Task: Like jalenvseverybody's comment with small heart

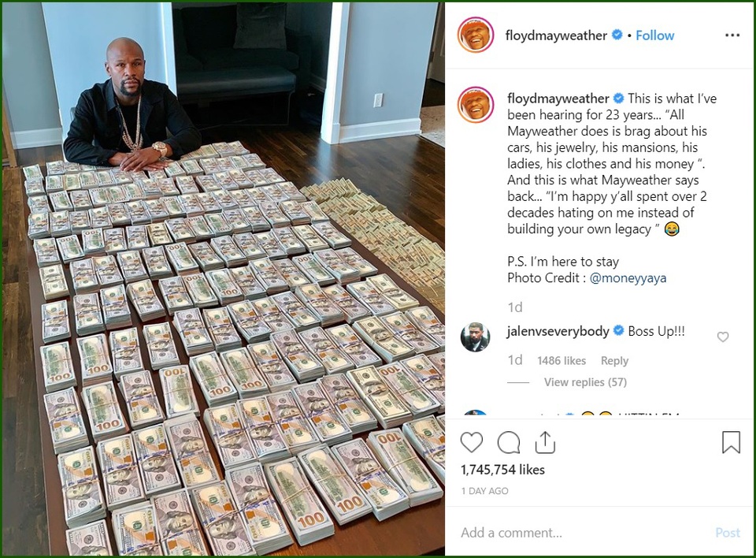Action: [723, 337]
